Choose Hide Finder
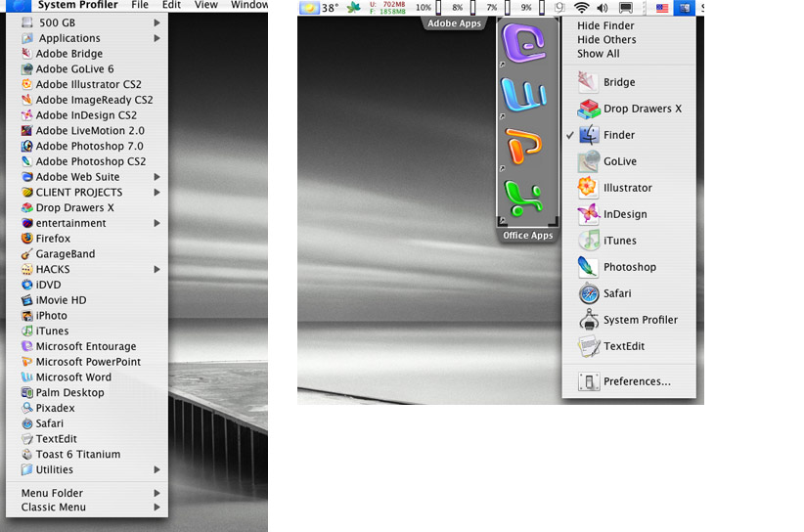The image size is (804, 532). point(629,25)
